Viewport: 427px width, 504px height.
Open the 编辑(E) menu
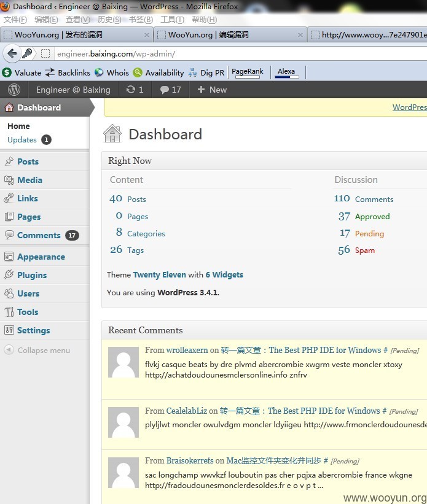[46, 20]
